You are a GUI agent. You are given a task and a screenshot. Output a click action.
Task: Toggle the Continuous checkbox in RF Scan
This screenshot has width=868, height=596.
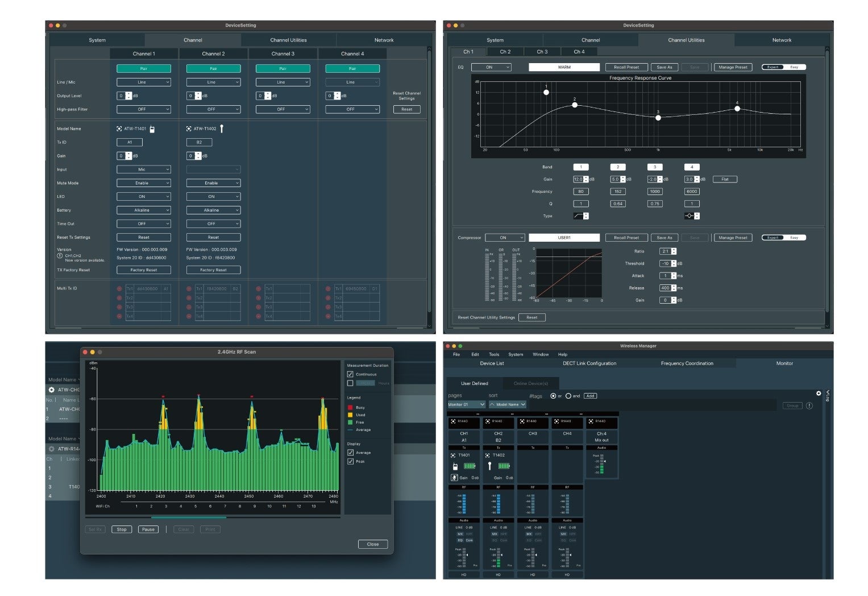(350, 374)
